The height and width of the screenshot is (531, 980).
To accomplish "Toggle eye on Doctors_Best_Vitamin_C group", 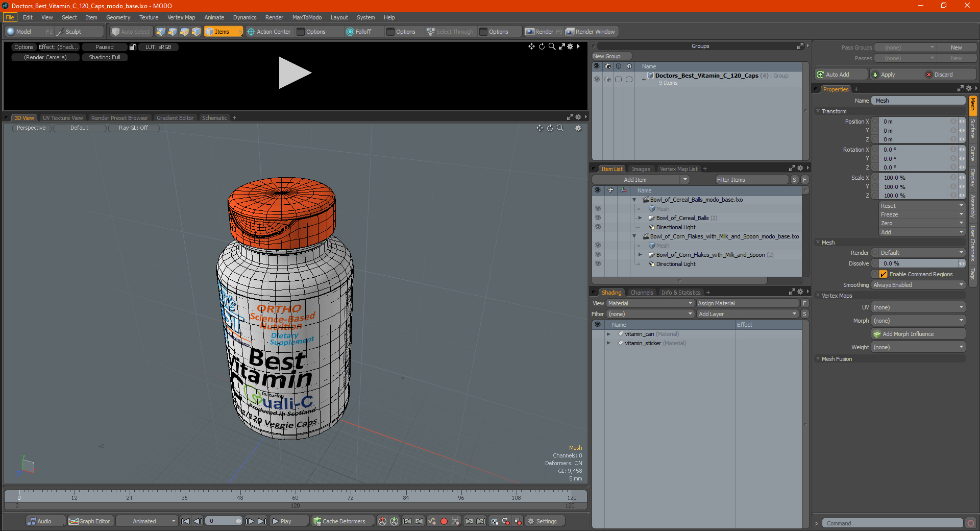I will tap(597, 79).
